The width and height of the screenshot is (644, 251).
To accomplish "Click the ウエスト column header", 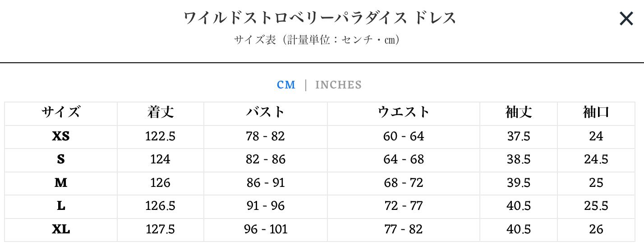I will [404, 112].
